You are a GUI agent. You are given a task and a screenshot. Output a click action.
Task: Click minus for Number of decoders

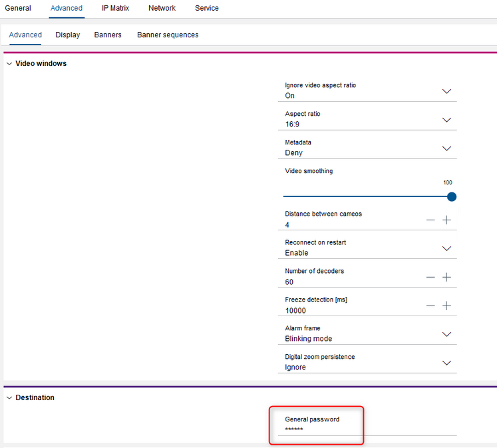[x=430, y=277]
